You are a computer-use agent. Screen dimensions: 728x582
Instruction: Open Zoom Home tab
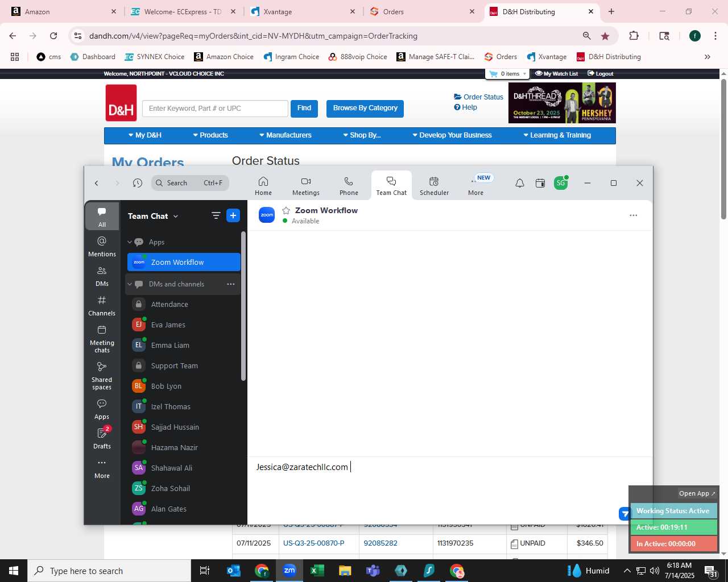263,186
